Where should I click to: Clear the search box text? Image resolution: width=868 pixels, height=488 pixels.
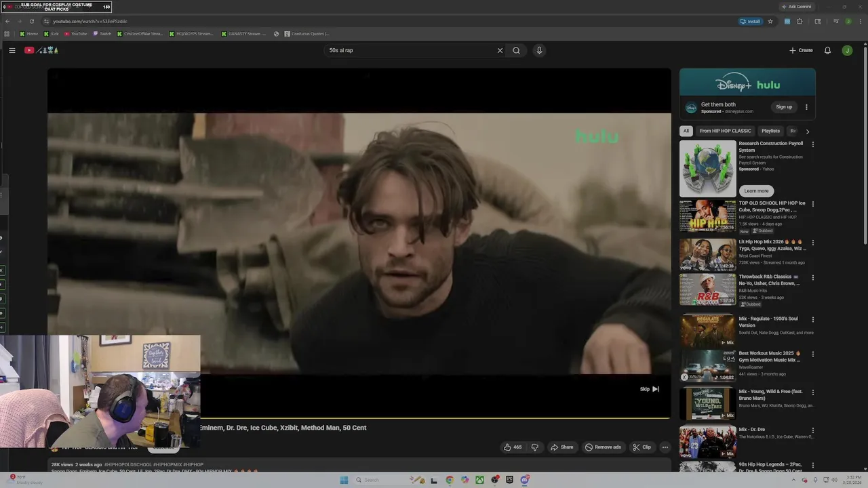coord(500,50)
